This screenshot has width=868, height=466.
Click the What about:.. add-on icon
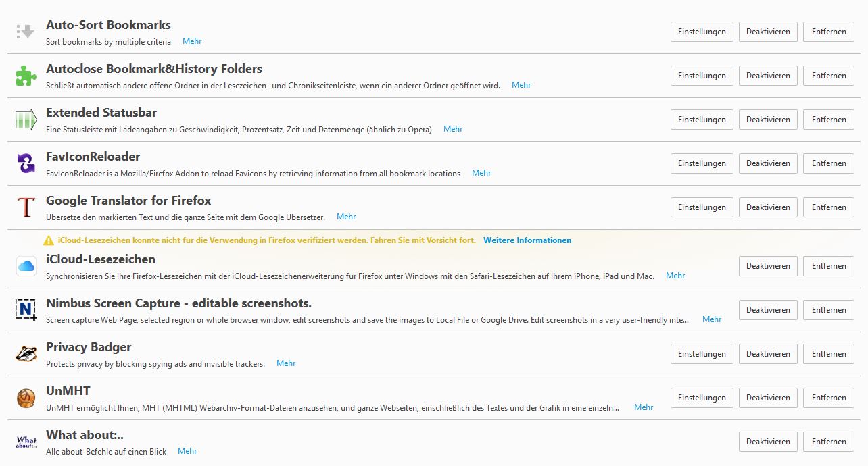pyautogui.click(x=26, y=442)
